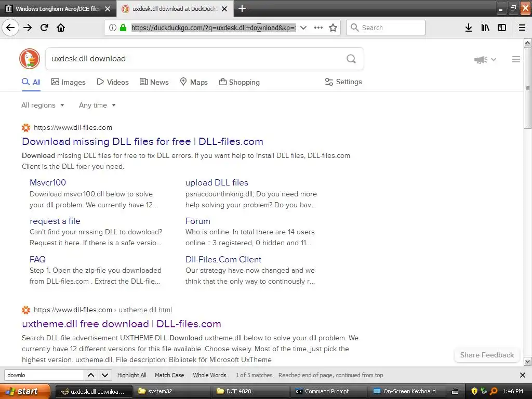Expand the Any time filter dropdown
532x399 pixels.
97,105
